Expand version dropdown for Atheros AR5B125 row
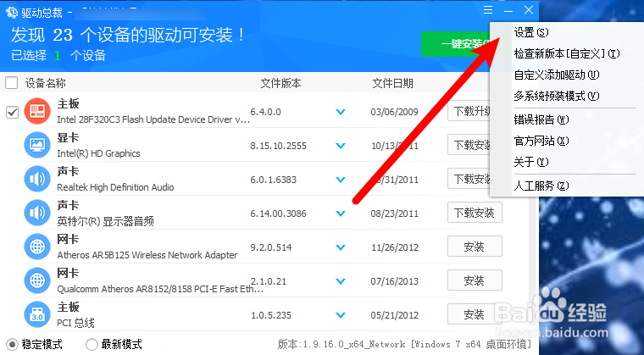This screenshot has width=644, height=355. pyautogui.click(x=341, y=247)
